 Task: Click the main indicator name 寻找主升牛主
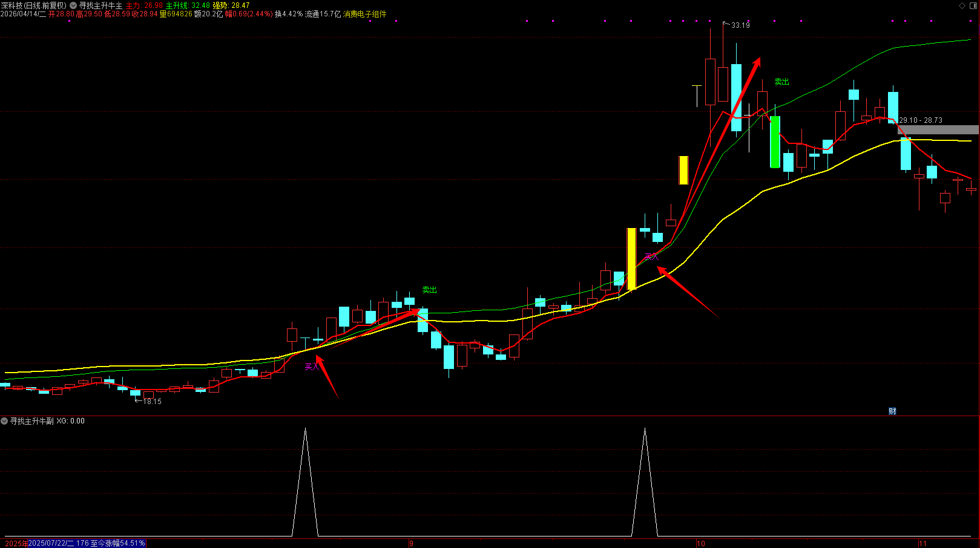pyautogui.click(x=100, y=5)
